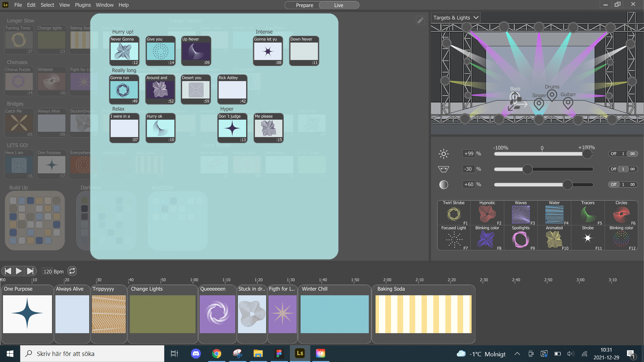Viewport: 644px width, 362px height.
Task: Open the Select menu
Action: tap(47, 5)
